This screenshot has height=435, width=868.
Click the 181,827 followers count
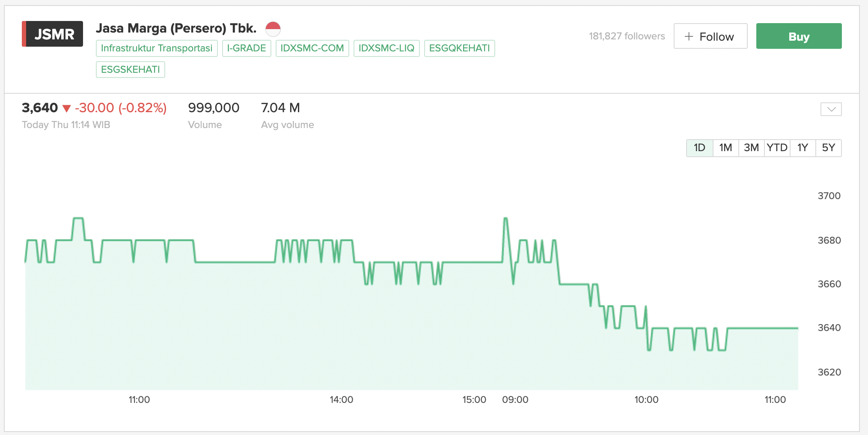tap(627, 36)
